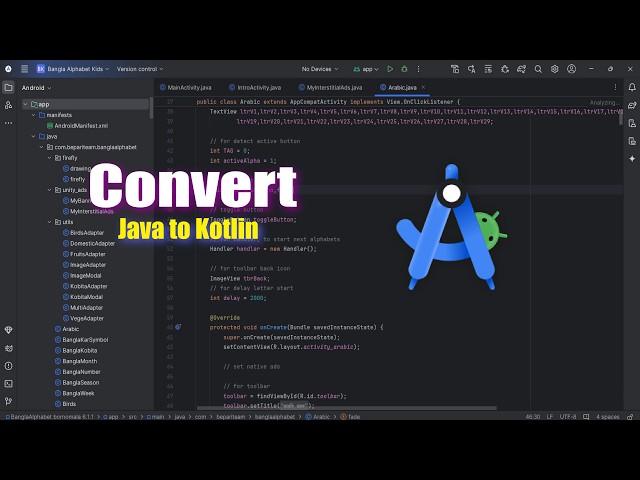Open IDE settings via the gear icon
This screenshot has width=640, height=480.
pyautogui.click(x=554, y=69)
